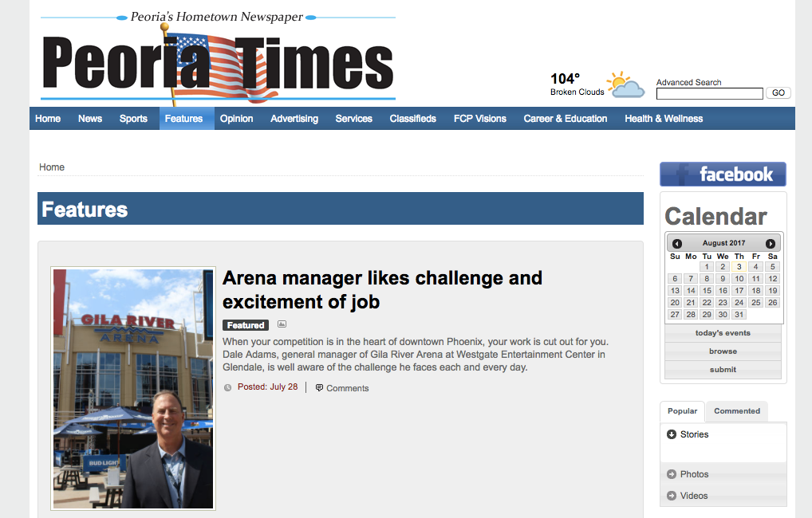This screenshot has height=518, width=812.
Task: Click the Featured tag label
Action: 246,325
